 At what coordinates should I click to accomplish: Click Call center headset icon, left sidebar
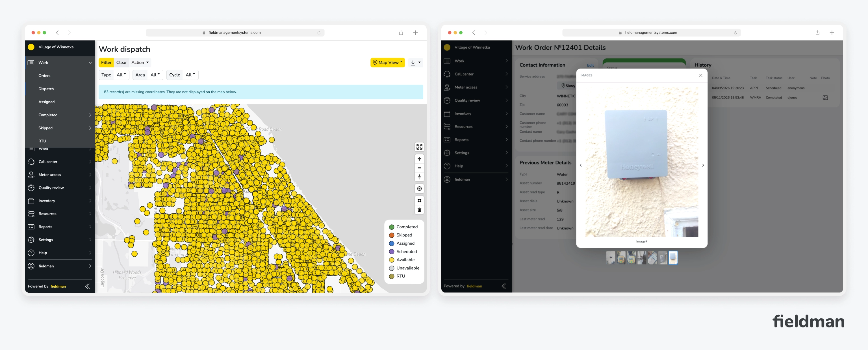(x=31, y=162)
